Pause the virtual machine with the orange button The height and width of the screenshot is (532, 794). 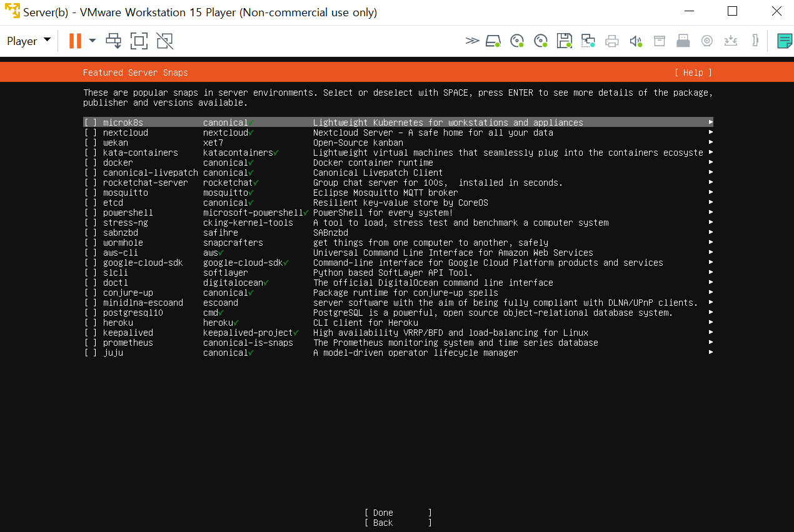(x=75, y=41)
